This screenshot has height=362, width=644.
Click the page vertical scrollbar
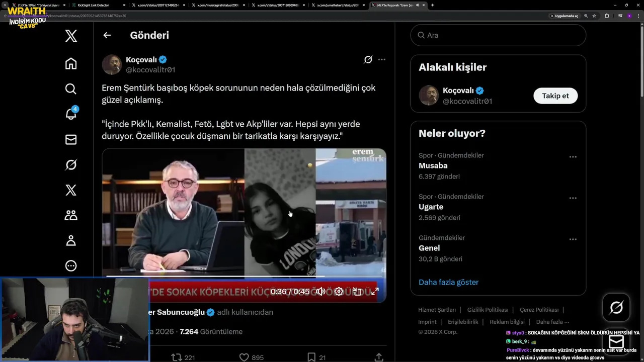[x=641, y=60]
